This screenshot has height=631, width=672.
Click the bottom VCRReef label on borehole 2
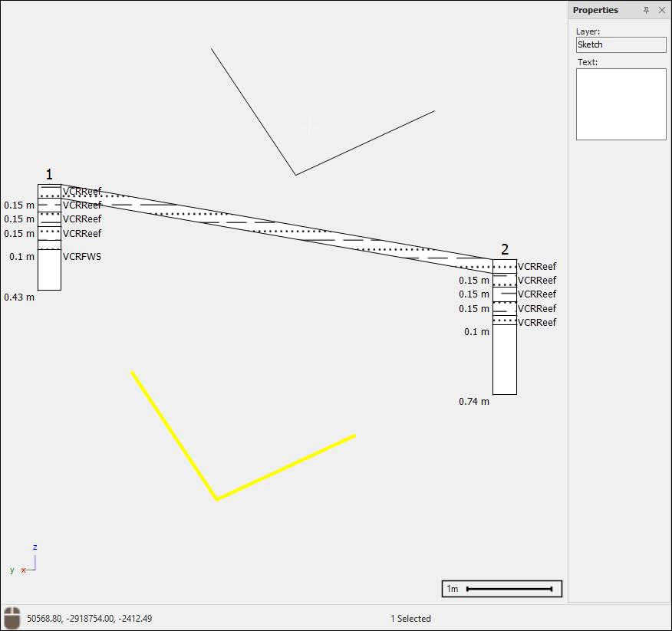pos(537,323)
